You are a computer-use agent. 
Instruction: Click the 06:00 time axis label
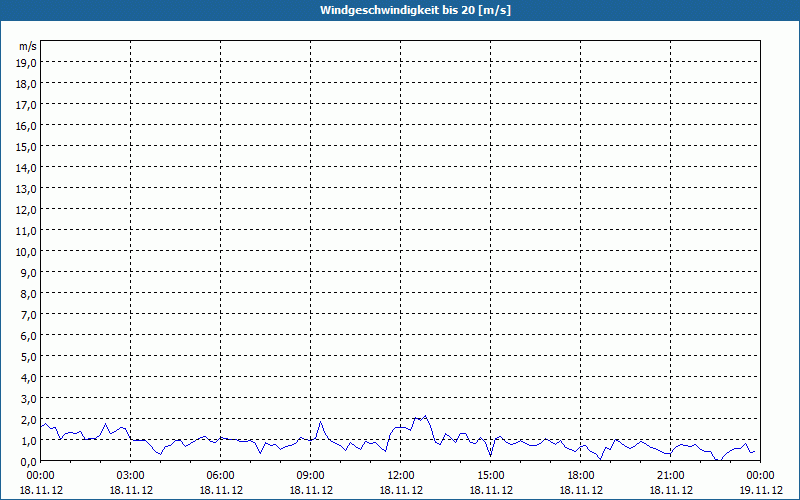(220, 476)
